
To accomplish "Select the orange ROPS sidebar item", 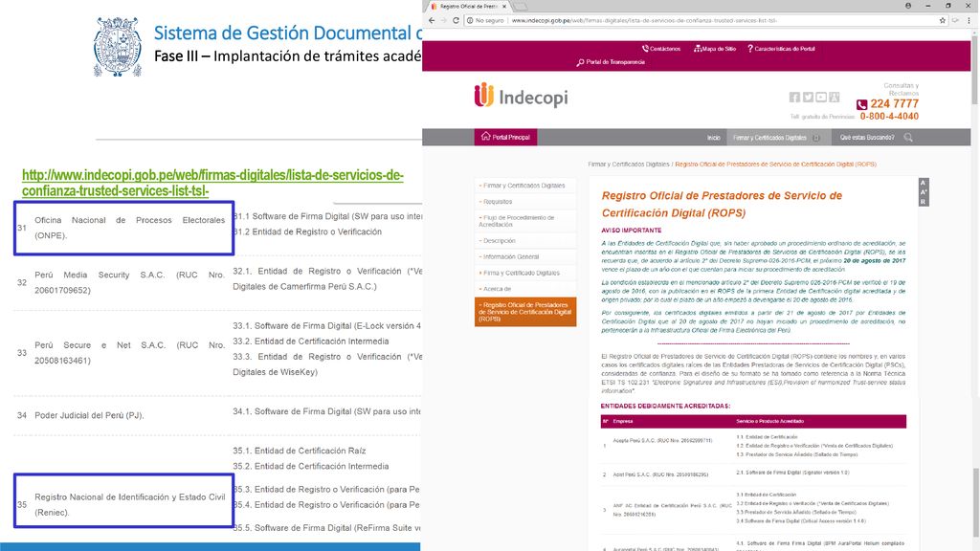I will coord(525,312).
